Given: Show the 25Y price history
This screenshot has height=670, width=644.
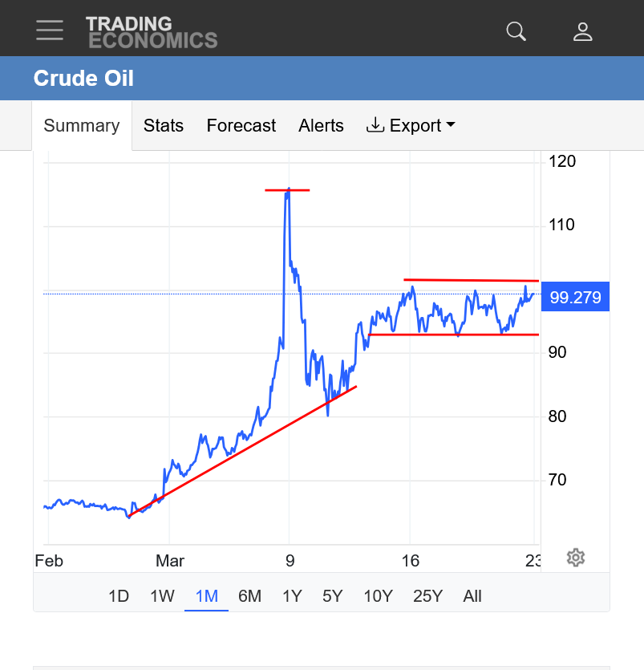Looking at the screenshot, I should point(427,596).
